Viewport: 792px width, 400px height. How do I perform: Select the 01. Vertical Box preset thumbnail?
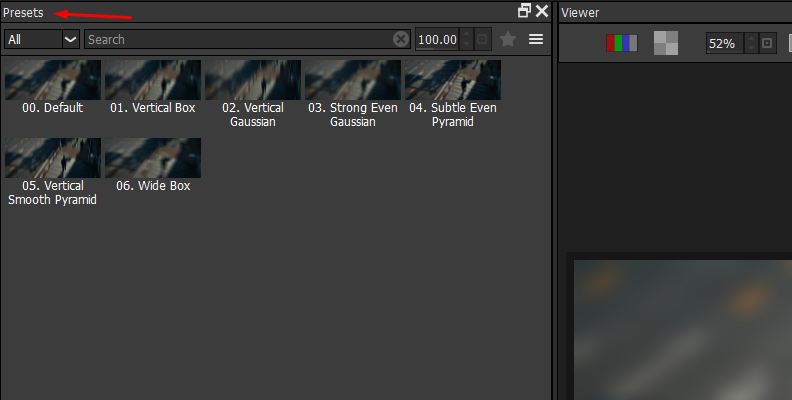153,80
